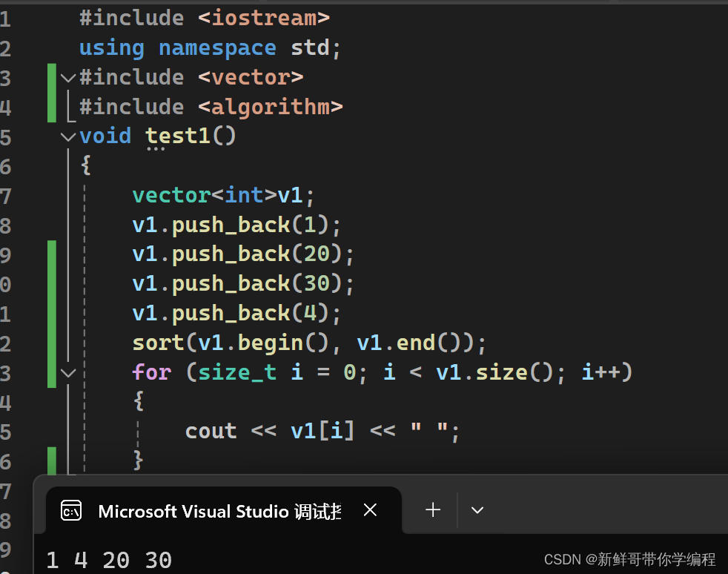Close the Microsoft Visual Studio debug tab
The height and width of the screenshot is (574, 728).
(370, 510)
